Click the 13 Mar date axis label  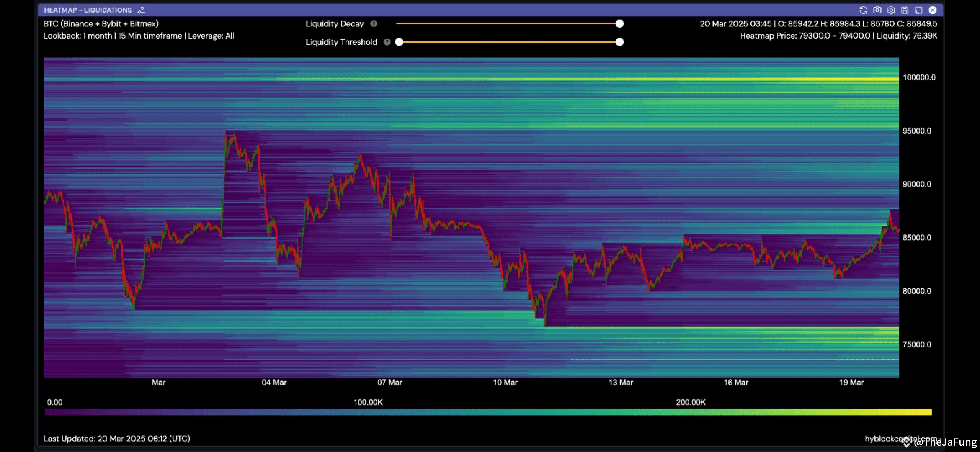click(x=621, y=383)
